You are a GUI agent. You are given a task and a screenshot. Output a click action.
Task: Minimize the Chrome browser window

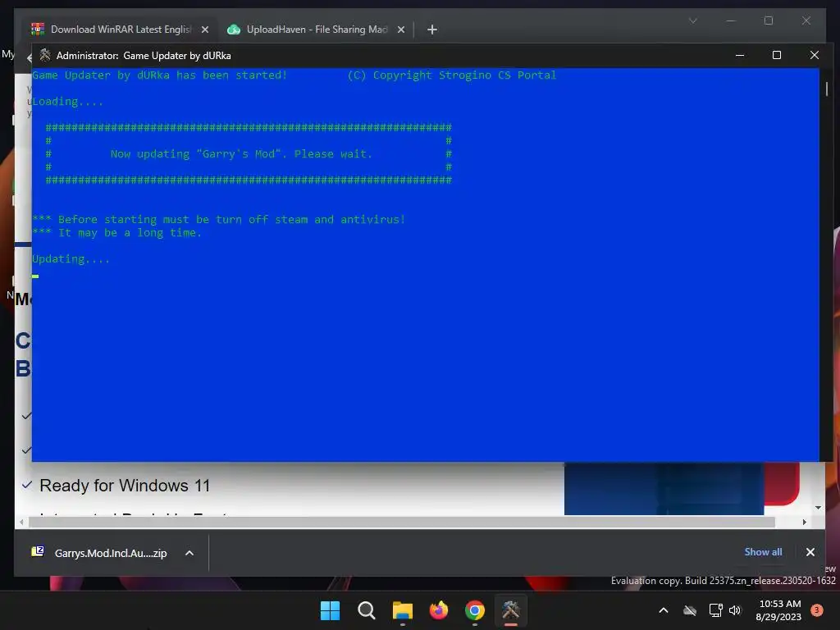[731, 21]
